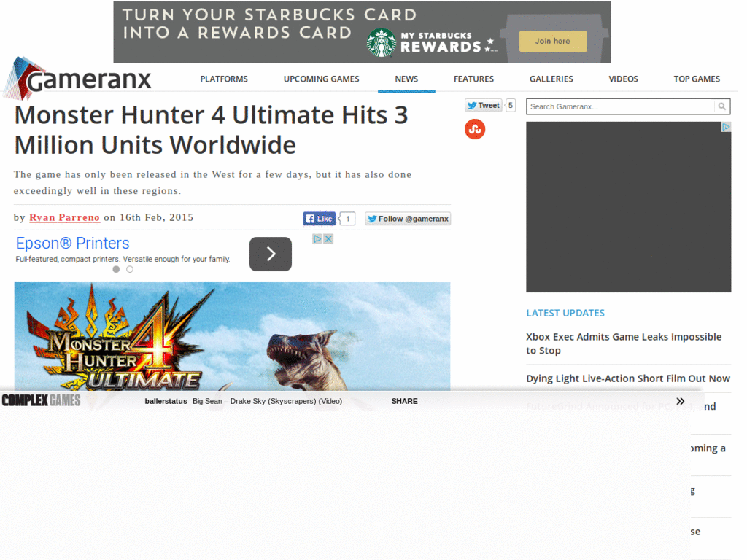Open the Platforms menu

tap(224, 79)
